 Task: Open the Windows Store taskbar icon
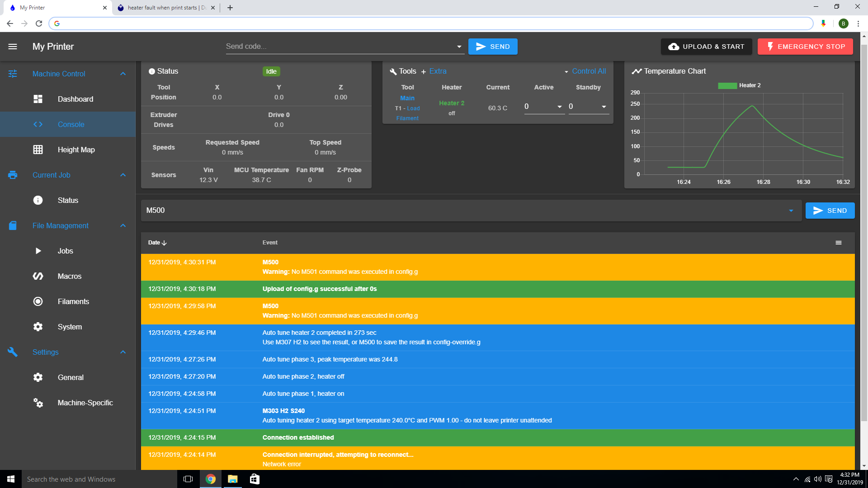255,479
